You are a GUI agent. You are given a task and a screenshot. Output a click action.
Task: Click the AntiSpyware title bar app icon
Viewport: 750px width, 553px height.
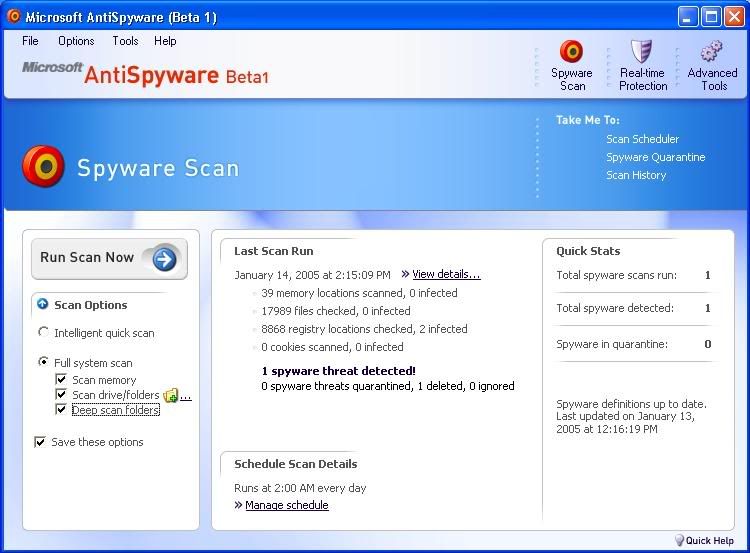coord(14,16)
